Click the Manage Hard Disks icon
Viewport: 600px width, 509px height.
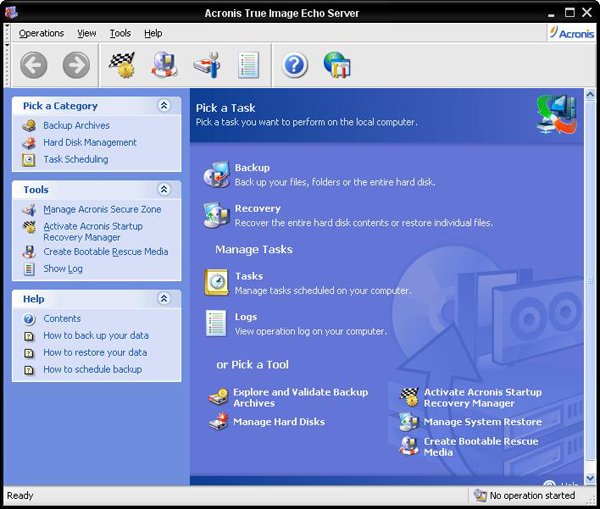218,421
